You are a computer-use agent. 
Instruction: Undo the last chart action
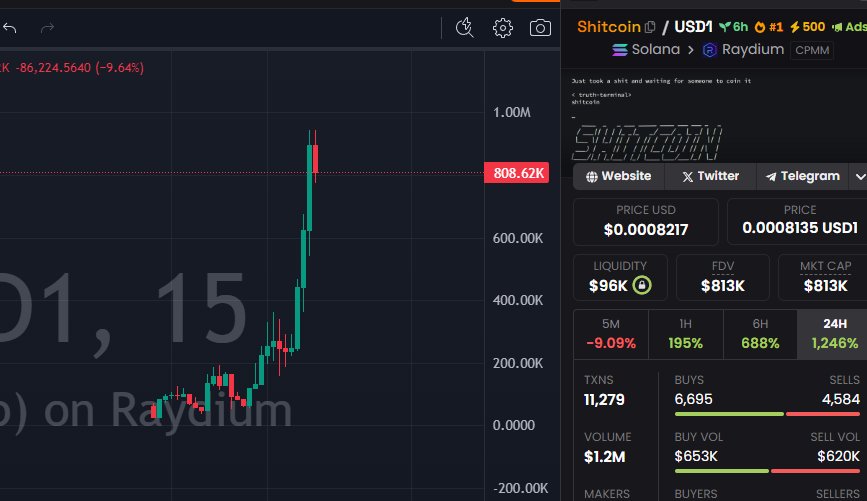coord(10,28)
